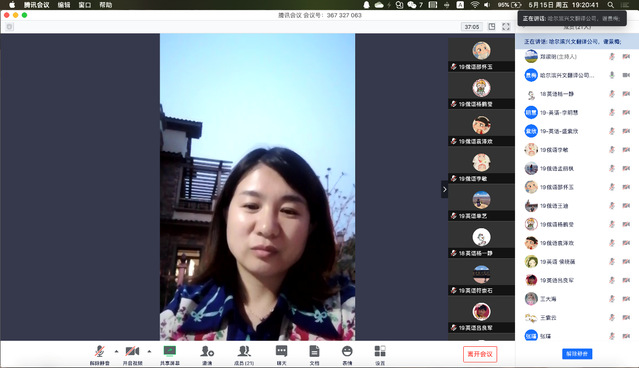639x368 pixels.
Task: Toggle the mic icon for the host row
Action: [x=612, y=57]
